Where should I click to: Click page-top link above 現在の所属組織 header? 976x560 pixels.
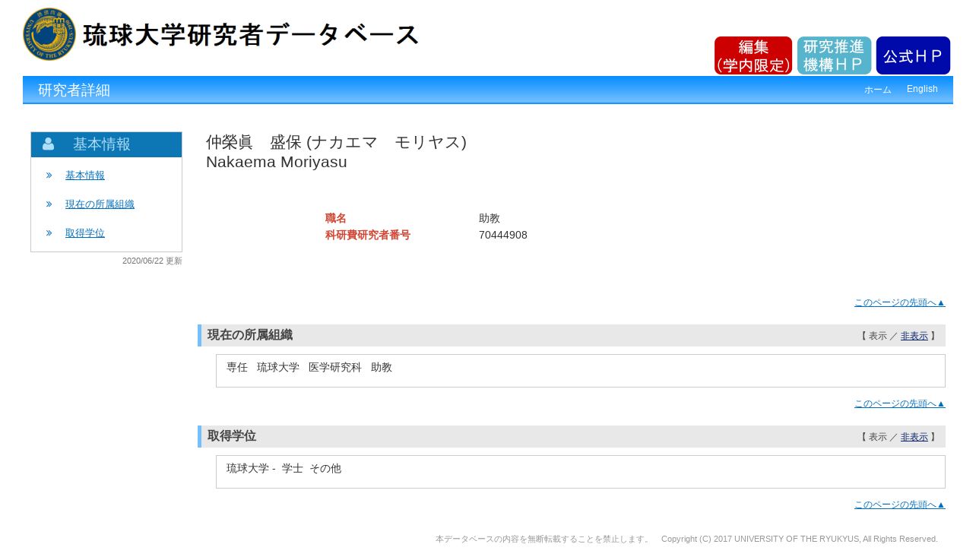(900, 302)
